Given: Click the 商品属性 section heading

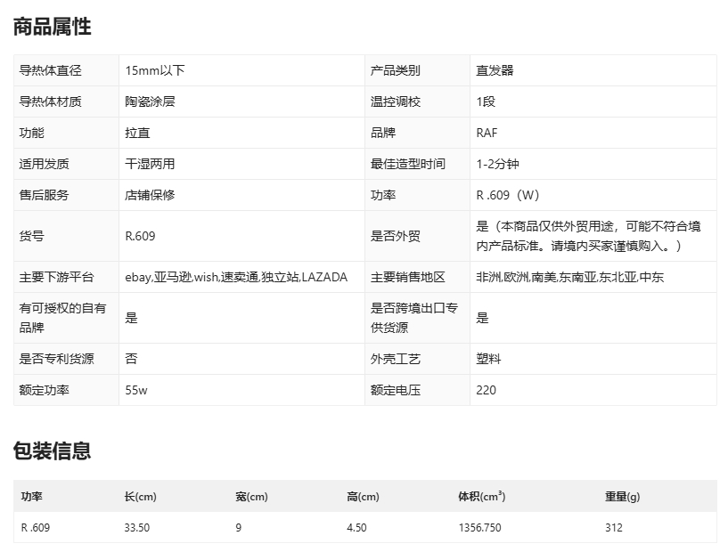Looking at the screenshot, I should point(52,27).
